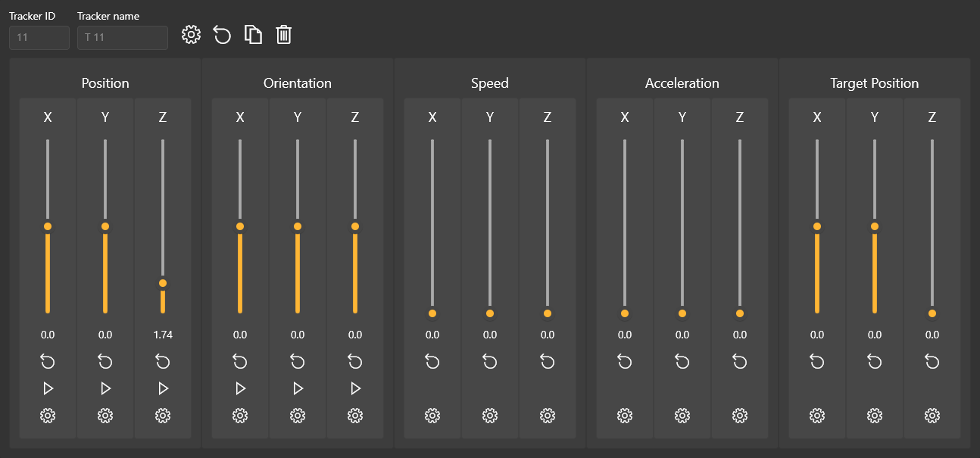
Task: Open tracker settings gear in top toolbar
Action: [x=192, y=34]
